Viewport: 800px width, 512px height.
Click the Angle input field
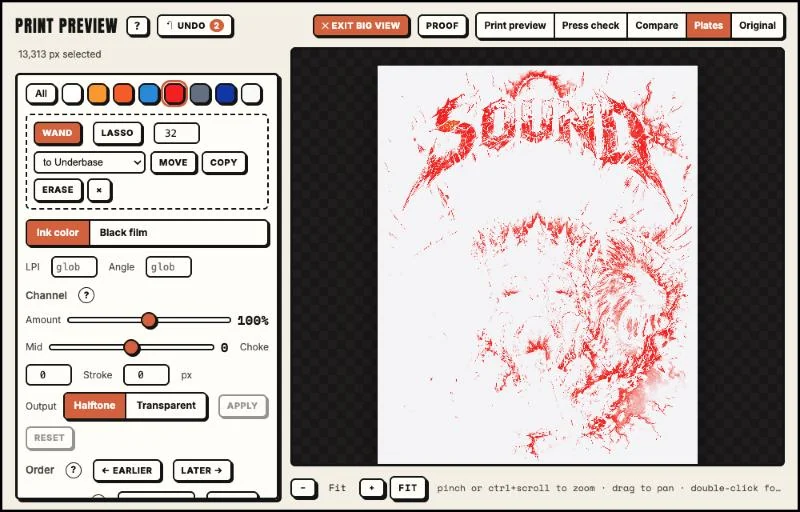point(168,267)
